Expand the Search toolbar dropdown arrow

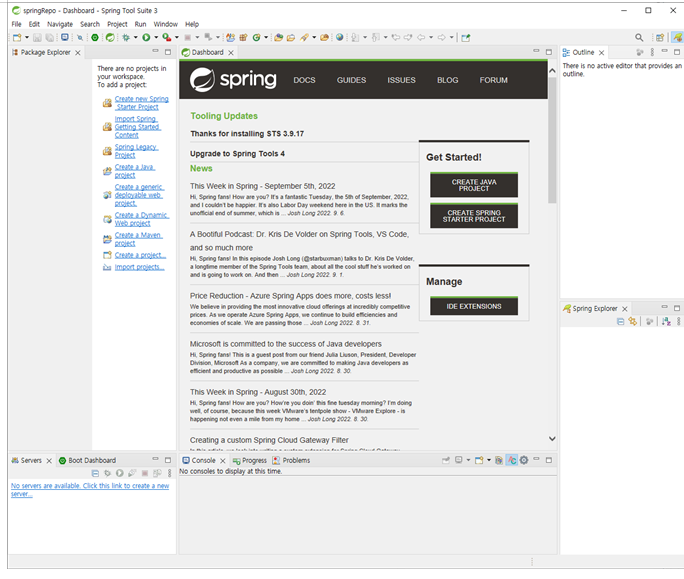pos(314,38)
